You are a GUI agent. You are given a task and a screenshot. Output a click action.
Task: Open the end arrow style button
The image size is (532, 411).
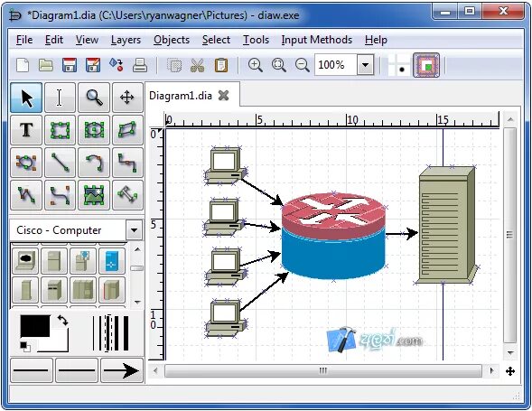[x=122, y=370]
